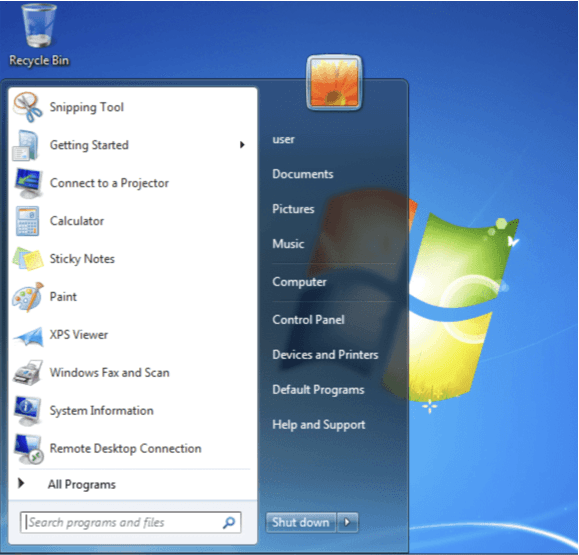Click the Calculator icon
579x555 pixels.
point(27,221)
